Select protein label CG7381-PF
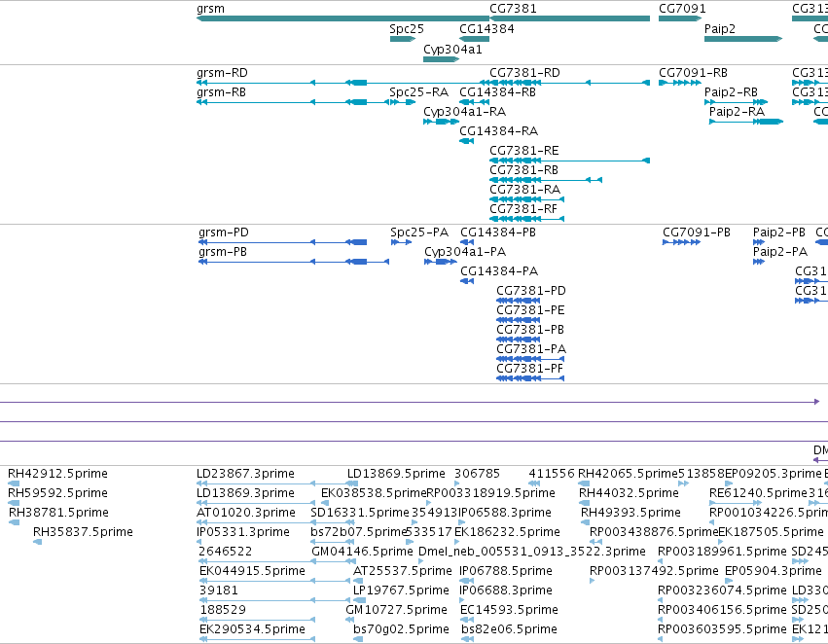The width and height of the screenshot is (828, 644). click(529, 369)
